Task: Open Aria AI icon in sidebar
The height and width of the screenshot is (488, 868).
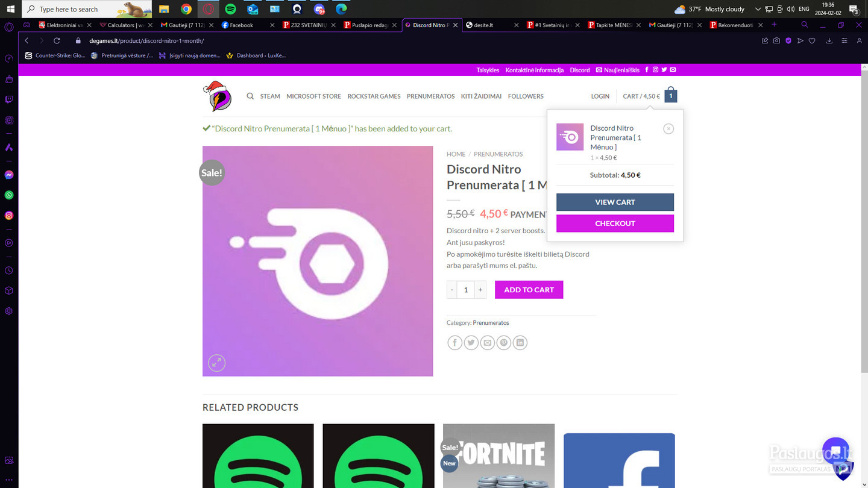Action: coord(9,147)
